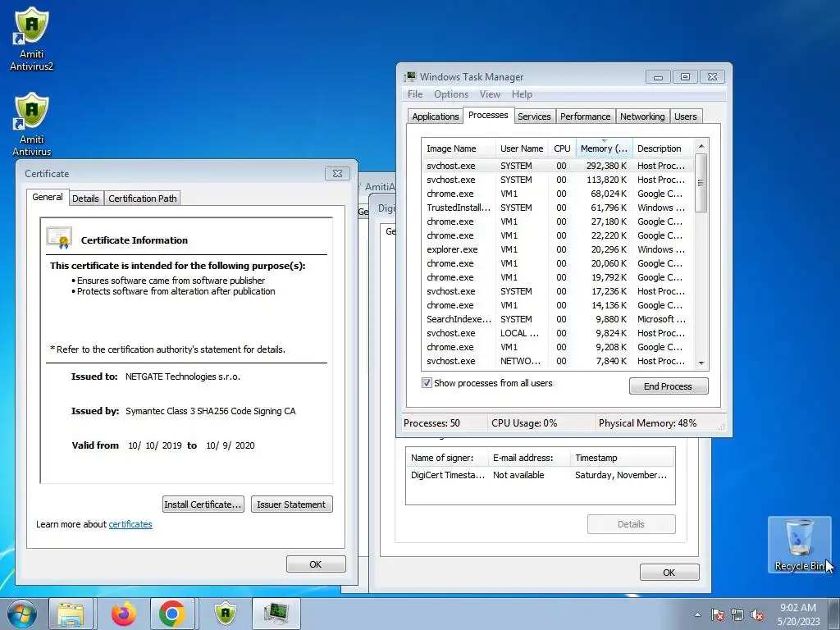Screen dimensions: 840x630
Task: Click the certificate ribbon icon
Action: click(x=59, y=238)
